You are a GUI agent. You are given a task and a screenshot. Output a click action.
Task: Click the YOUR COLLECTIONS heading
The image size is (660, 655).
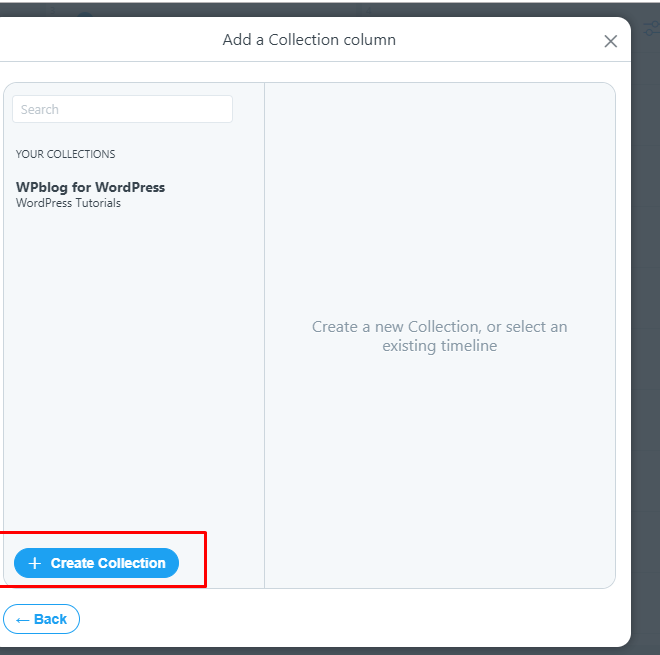(x=65, y=154)
